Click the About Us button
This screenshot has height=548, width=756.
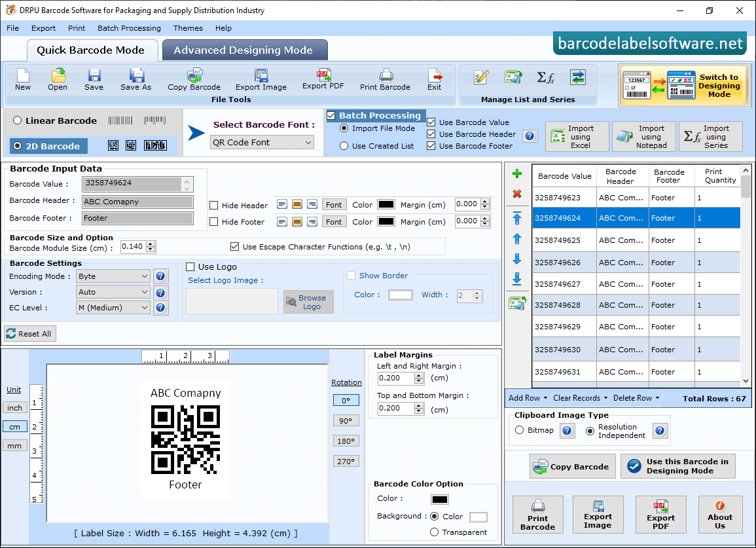(x=720, y=515)
